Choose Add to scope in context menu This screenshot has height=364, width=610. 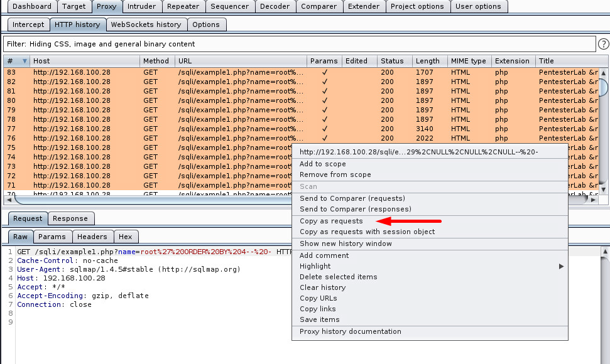pyautogui.click(x=430, y=164)
